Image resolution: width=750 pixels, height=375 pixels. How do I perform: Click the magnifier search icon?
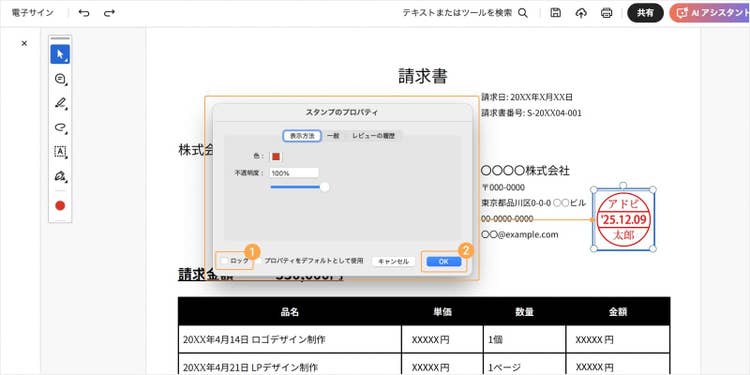(523, 13)
